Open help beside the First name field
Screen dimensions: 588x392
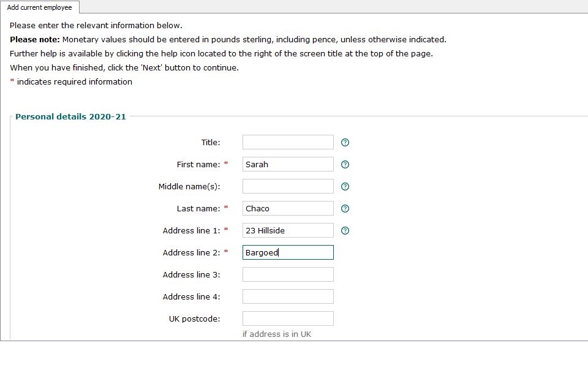tap(345, 164)
